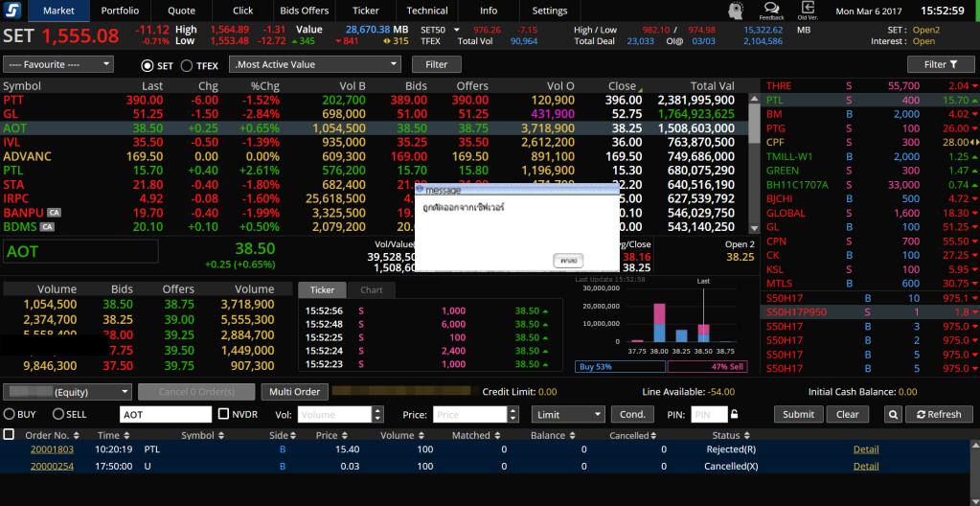Open the Quote menu tab
The image size is (980, 506).
pyautogui.click(x=182, y=11)
